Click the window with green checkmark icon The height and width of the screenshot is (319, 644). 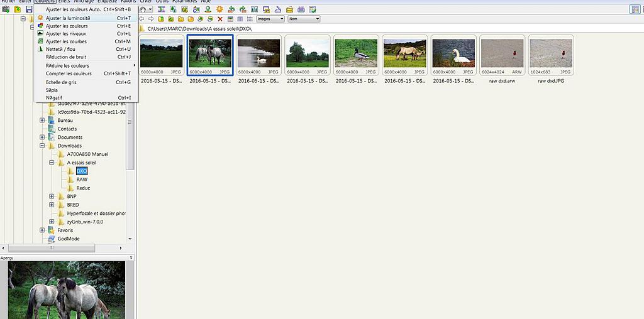point(313,9)
